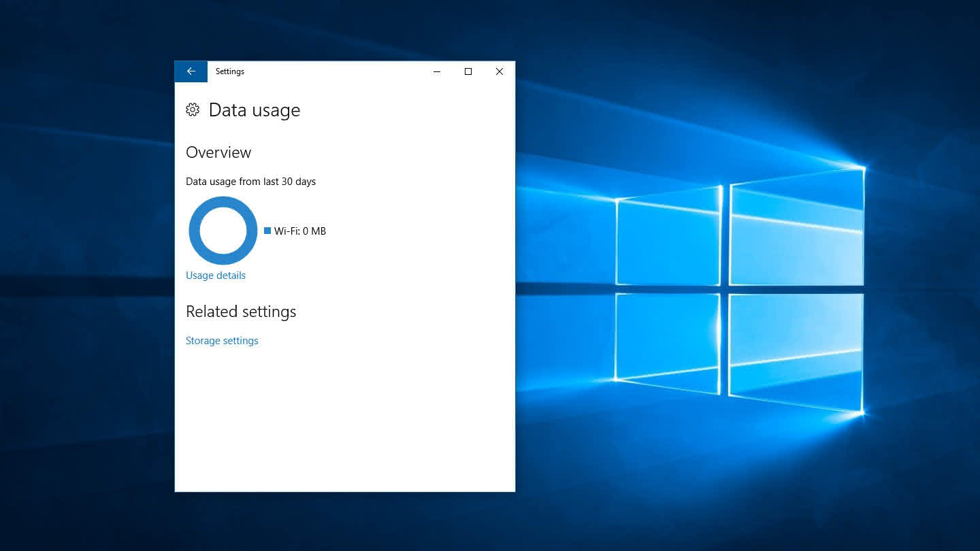Navigate back using the back arrow
Image resolution: width=980 pixels, height=551 pixels.
191,71
